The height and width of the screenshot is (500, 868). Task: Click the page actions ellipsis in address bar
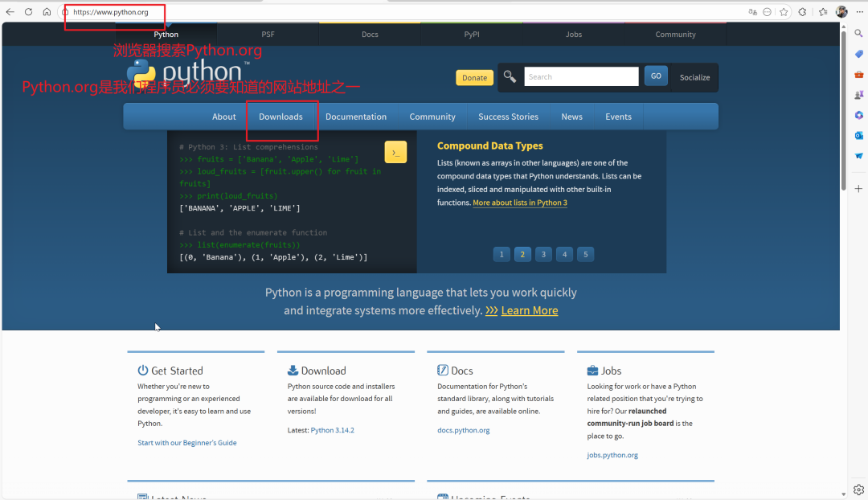pos(767,11)
